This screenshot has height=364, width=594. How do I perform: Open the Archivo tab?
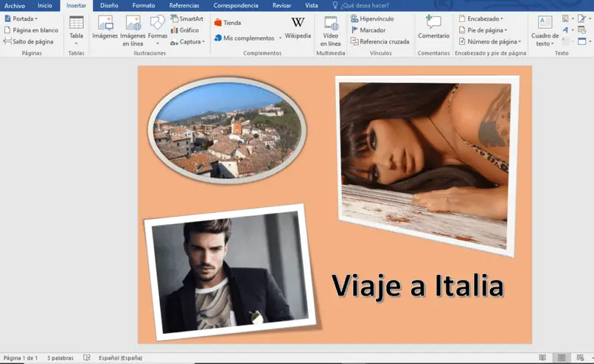coord(15,5)
